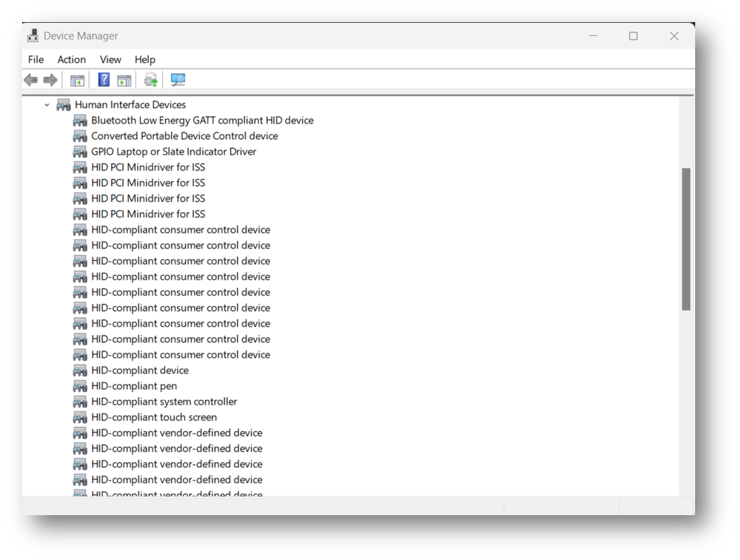Select the HID-compliant touch screen device

point(154,417)
